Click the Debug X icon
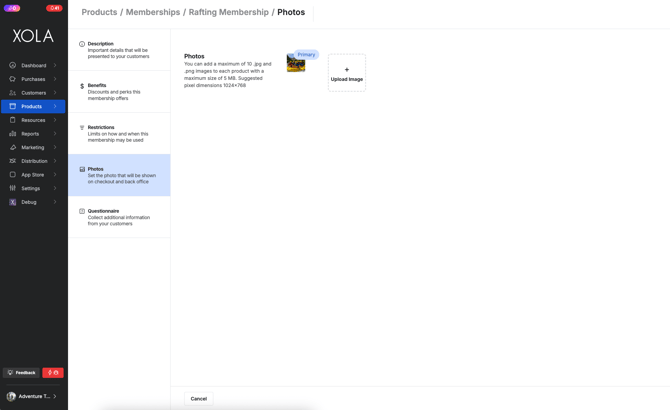The width and height of the screenshot is (670, 410). [12, 202]
